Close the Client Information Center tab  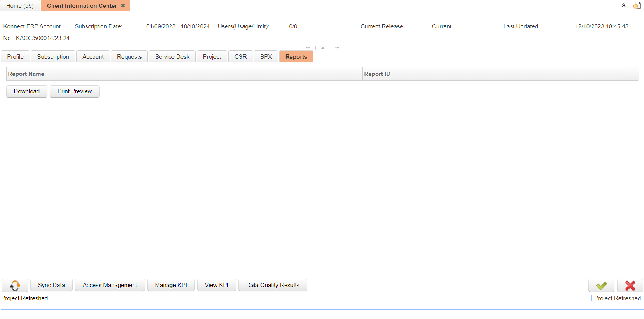[123, 5]
